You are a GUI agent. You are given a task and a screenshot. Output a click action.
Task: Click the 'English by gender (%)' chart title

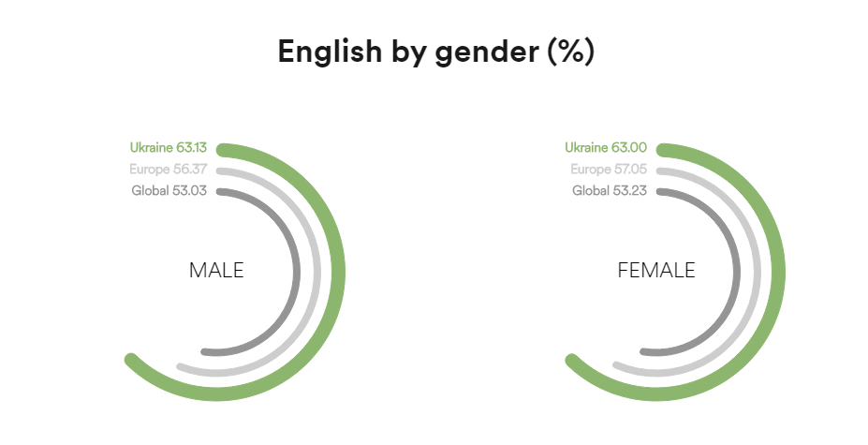pyautogui.click(x=435, y=52)
